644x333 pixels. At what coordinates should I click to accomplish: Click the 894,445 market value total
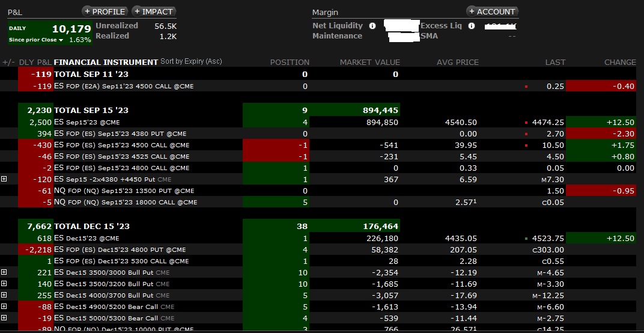(x=381, y=110)
